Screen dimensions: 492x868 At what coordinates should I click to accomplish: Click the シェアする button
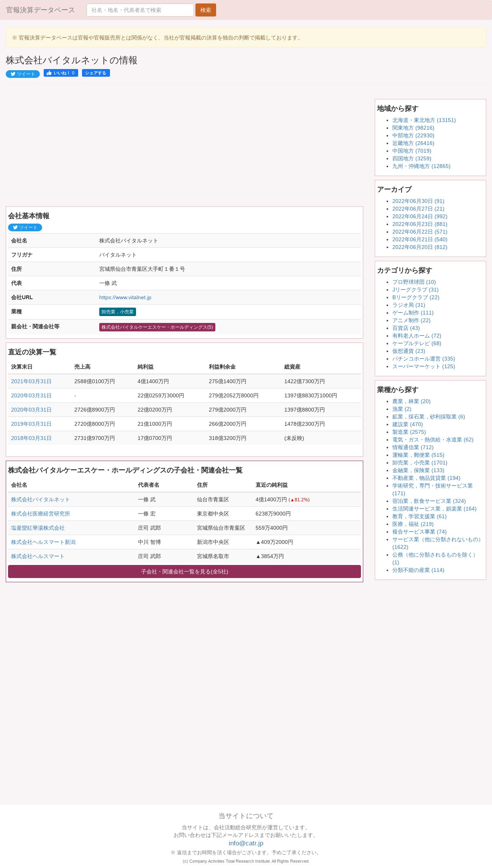[96, 73]
